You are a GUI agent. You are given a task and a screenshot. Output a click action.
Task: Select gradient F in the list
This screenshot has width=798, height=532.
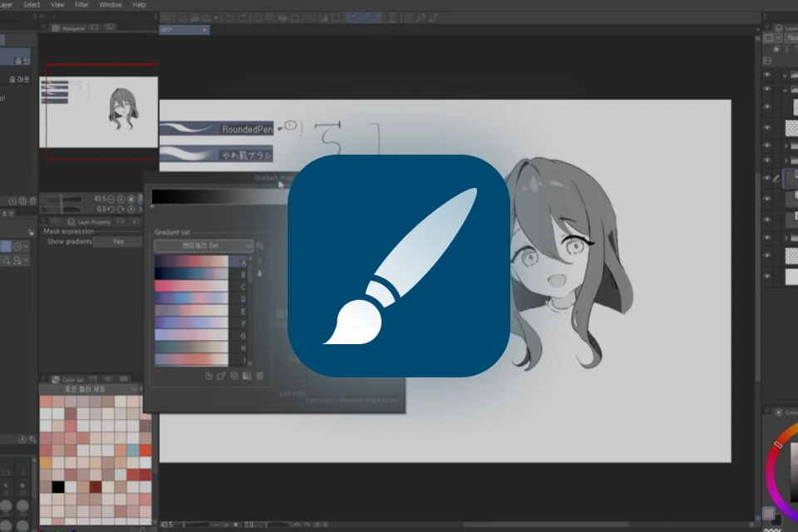point(201,323)
